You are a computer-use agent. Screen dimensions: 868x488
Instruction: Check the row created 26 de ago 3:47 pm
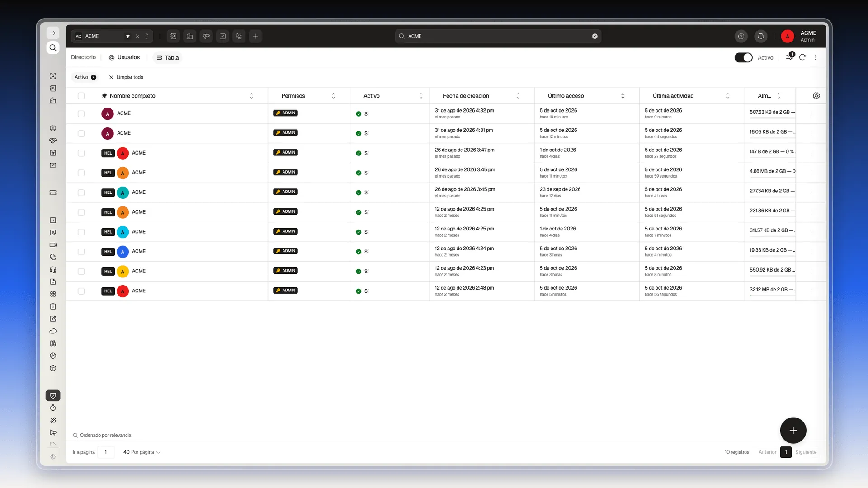point(81,153)
